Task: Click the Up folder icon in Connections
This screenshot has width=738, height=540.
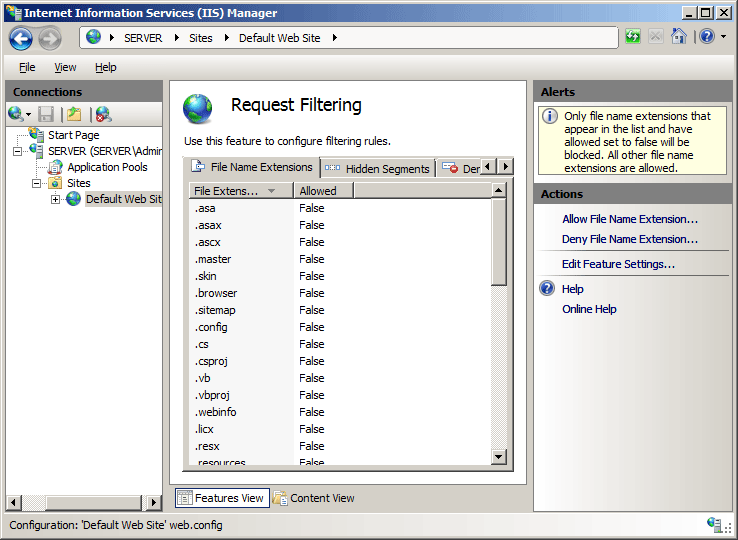Action: [74, 114]
